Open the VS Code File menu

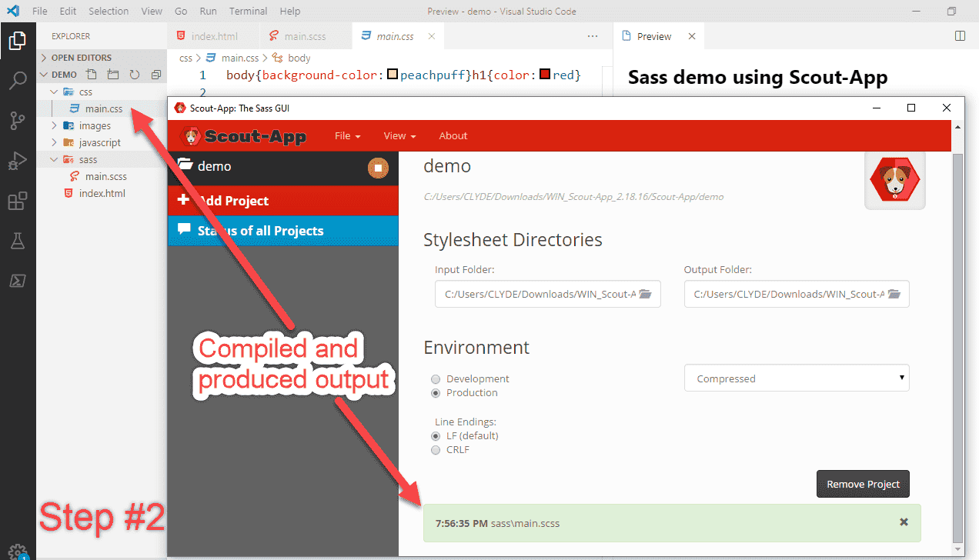coord(40,12)
